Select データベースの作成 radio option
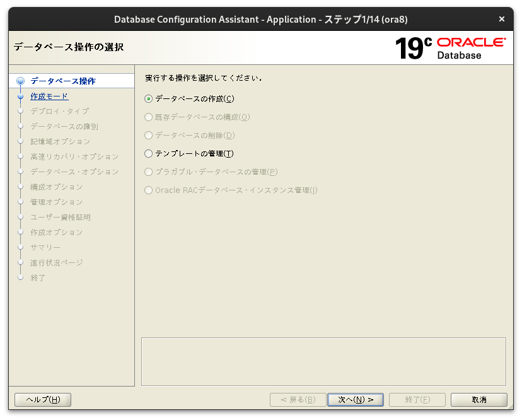Image resolution: width=522 pixels, height=420 pixels. coord(148,98)
